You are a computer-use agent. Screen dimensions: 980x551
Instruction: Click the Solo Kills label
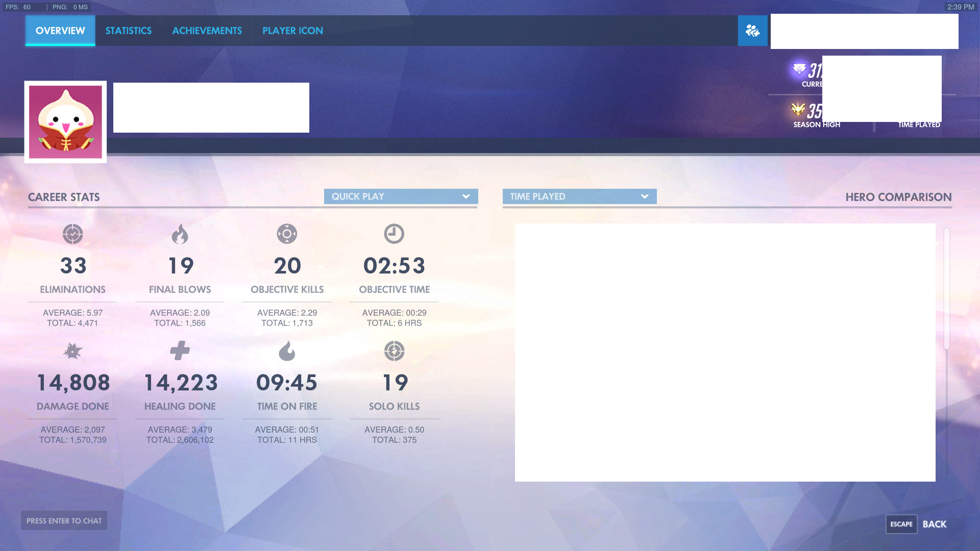pyautogui.click(x=394, y=407)
